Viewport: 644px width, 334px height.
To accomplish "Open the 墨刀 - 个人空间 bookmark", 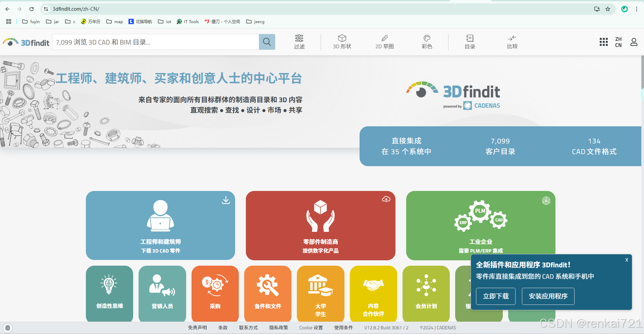I will pyautogui.click(x=222, y=21).
